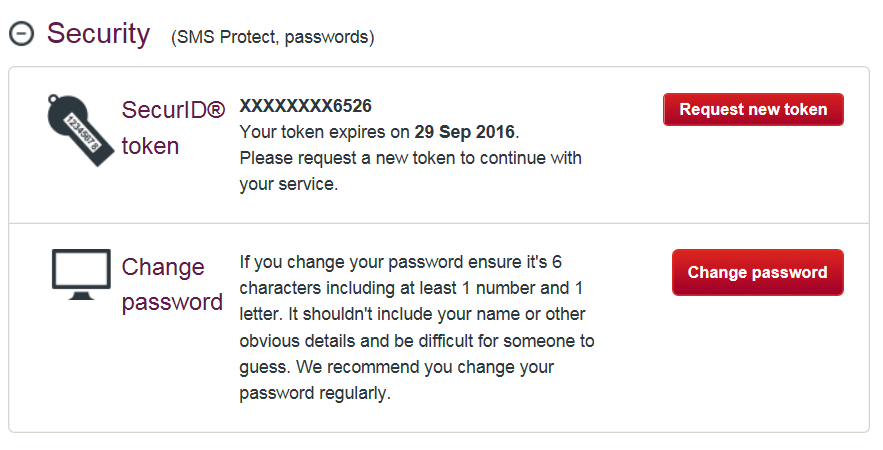Click the computer monitor icon
Screen dimensions: 883x450
tap(81, 274)
